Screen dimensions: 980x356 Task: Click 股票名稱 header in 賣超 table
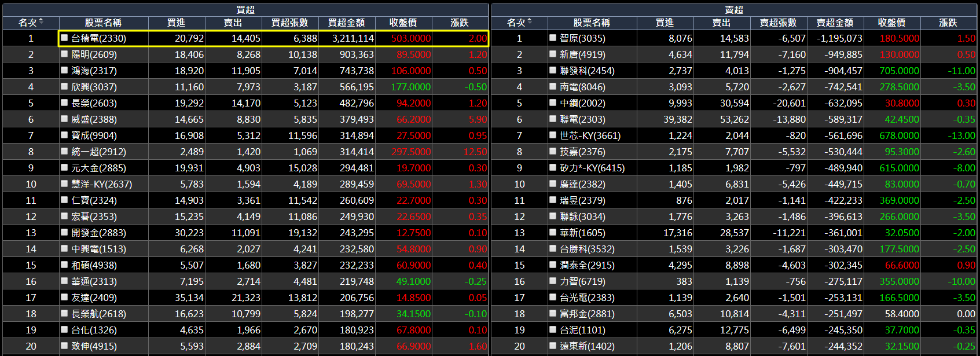(x=592, y=23)
